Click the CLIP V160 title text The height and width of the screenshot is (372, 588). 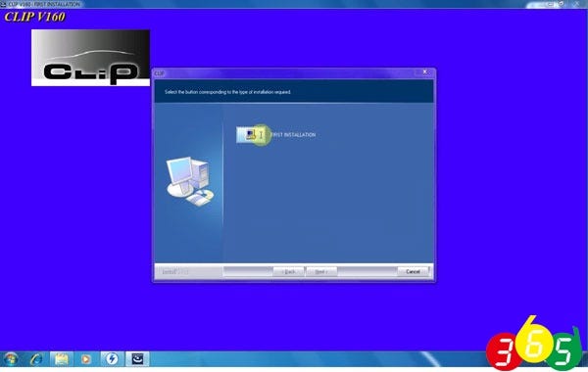[34, 17]
